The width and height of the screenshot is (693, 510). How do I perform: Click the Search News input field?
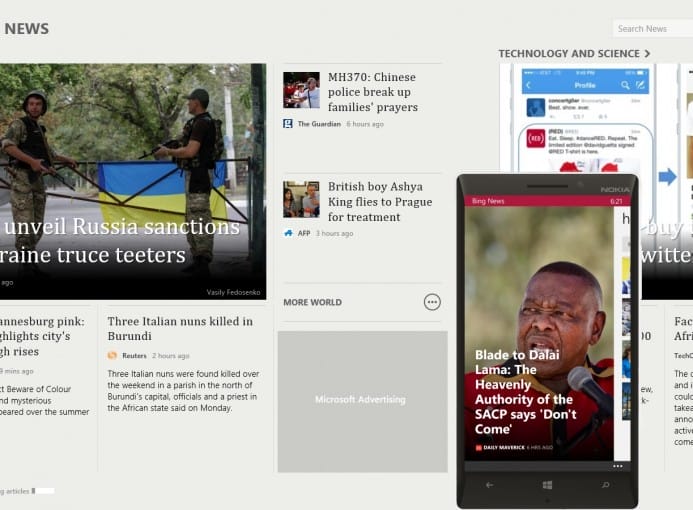pyautogui.click(x=653, y=28)
